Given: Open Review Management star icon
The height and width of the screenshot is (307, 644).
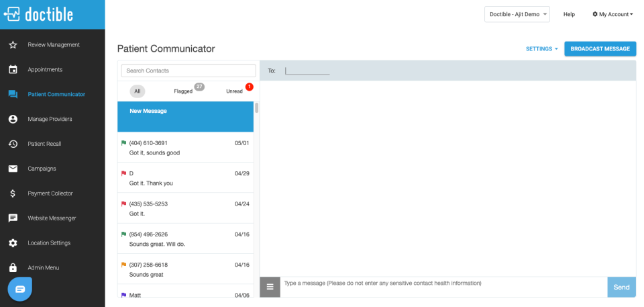Looking at the screenshot, I should 13,45.
